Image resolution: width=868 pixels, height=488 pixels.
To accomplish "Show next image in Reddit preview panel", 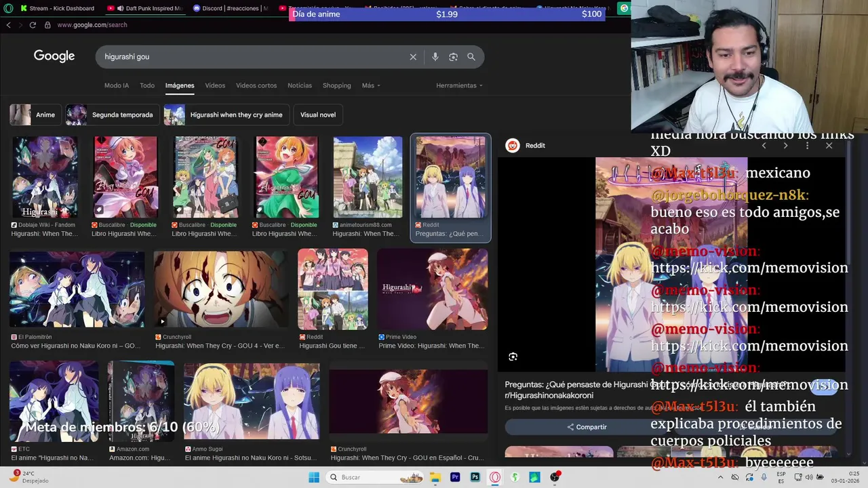I will (x=785, y=146).
